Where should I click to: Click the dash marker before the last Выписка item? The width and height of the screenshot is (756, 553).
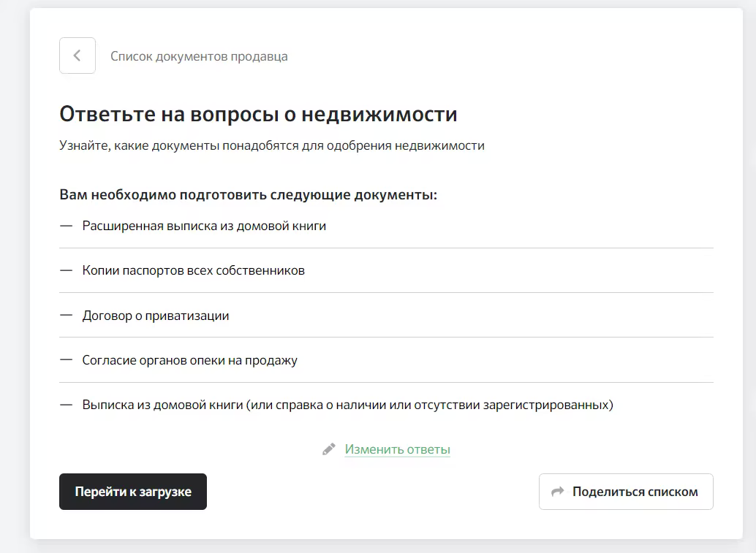pos(67,405)
